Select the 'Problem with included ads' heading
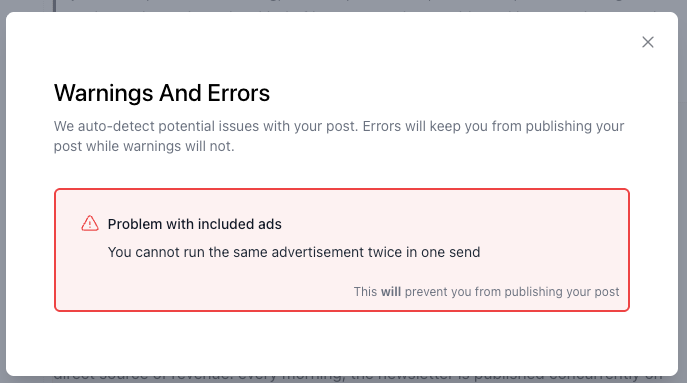The image size is (687, 383). 195,224
